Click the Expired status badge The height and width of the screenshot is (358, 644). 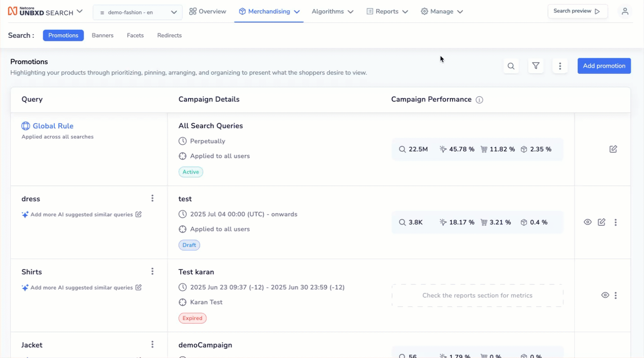[x=192, y=318]
